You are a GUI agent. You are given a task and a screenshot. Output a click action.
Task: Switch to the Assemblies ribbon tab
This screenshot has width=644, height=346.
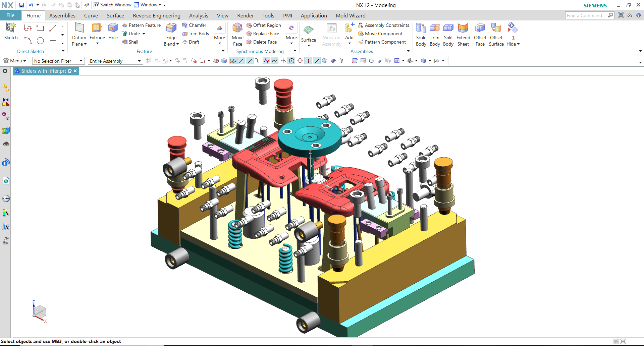click(62, 15)
